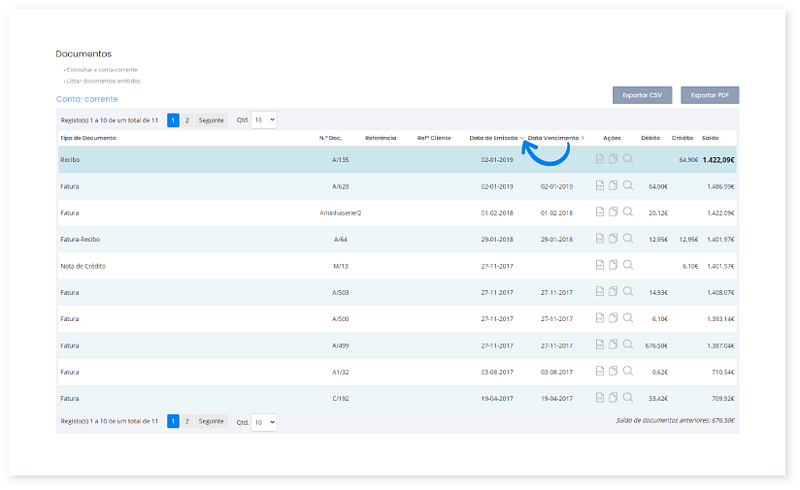Screen dimensions: 800x490
Task: Open Listar documentos emitidos link
Action: (x=103, y=81)
